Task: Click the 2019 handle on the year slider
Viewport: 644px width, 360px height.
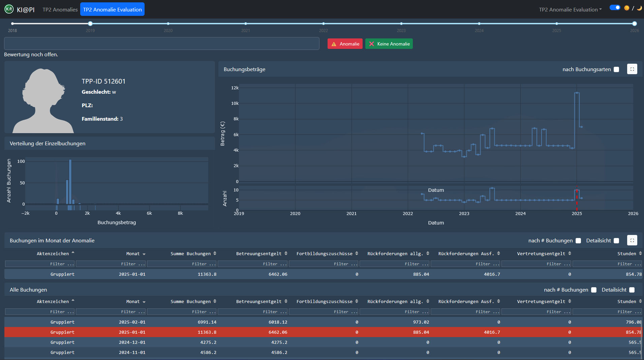Action: click(x=90, y=24)
